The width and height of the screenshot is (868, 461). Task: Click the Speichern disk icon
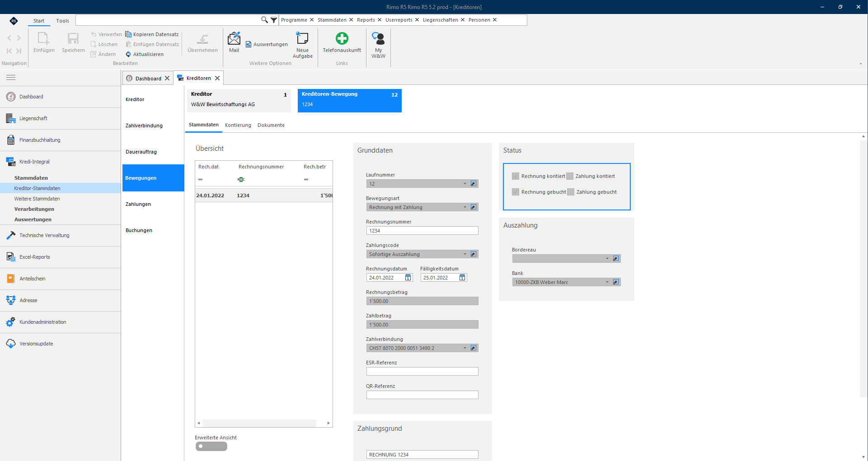tap(73, 38)
